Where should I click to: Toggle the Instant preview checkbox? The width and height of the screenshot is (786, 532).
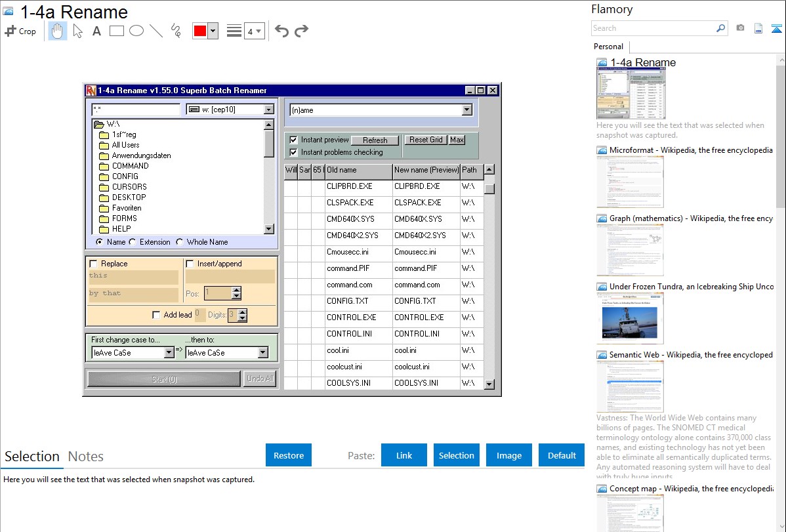click(293, 140)
